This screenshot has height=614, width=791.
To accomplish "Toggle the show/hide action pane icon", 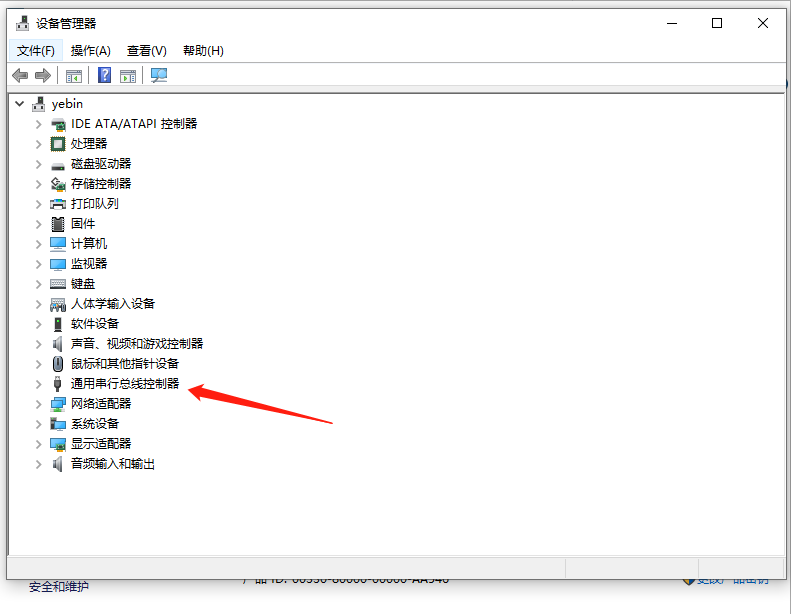I will pyautogui.click(x=128, y=76).
